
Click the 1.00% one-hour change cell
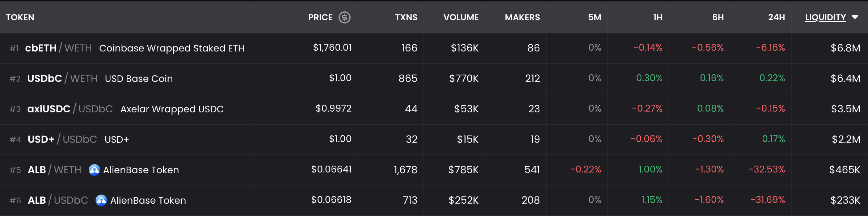650,169
